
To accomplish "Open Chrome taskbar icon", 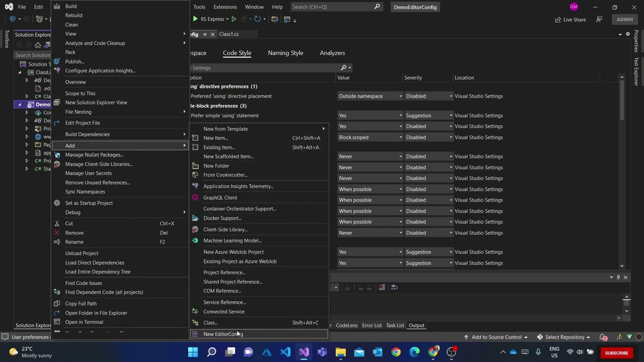I will click(396, 352).
